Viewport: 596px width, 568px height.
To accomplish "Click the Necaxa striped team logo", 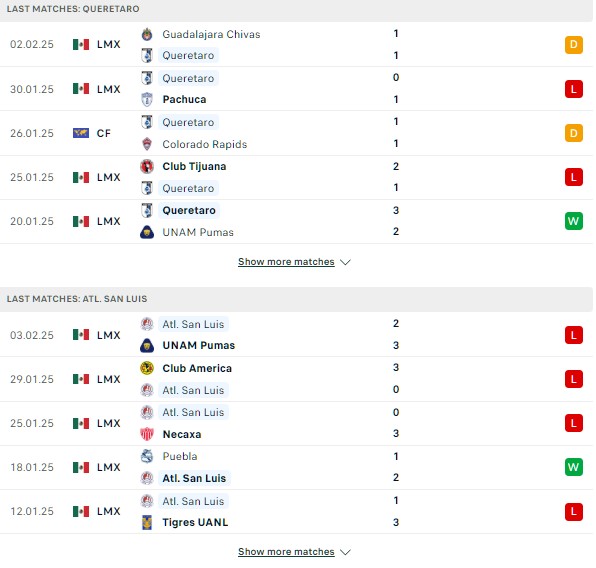I will (x=147, y=434).
